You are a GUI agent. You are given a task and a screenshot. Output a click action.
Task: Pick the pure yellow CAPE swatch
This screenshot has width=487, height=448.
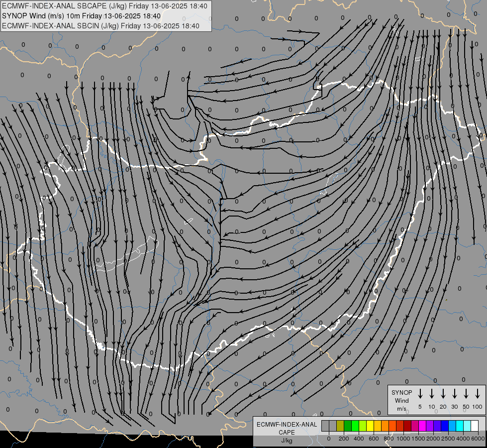(370, 426)
